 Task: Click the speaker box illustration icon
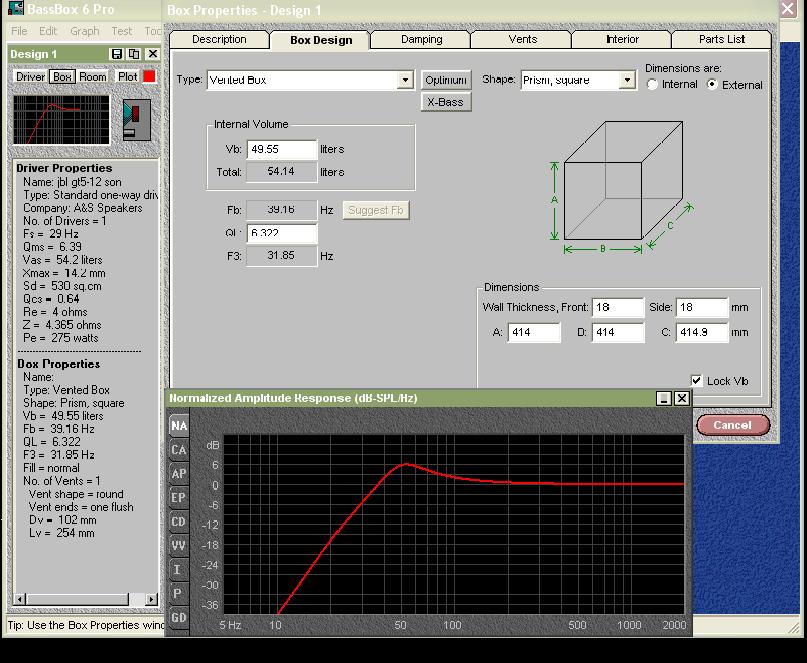[x=135, y=119]
